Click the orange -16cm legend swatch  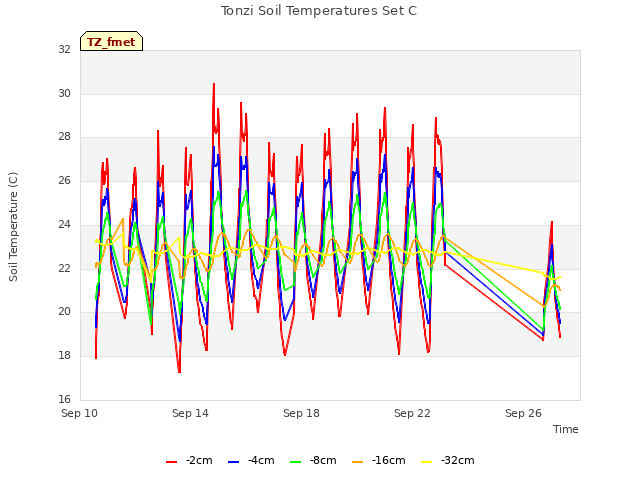(x=358, y=461)
